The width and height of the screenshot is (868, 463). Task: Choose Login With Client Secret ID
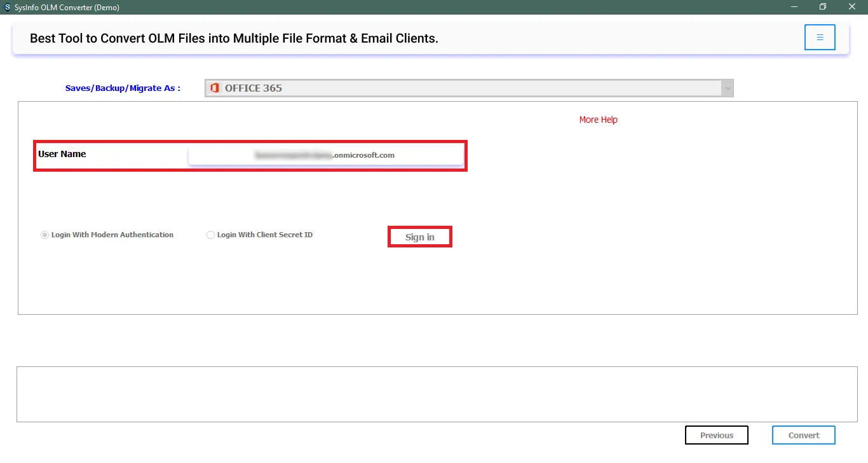tap(211, 235)
